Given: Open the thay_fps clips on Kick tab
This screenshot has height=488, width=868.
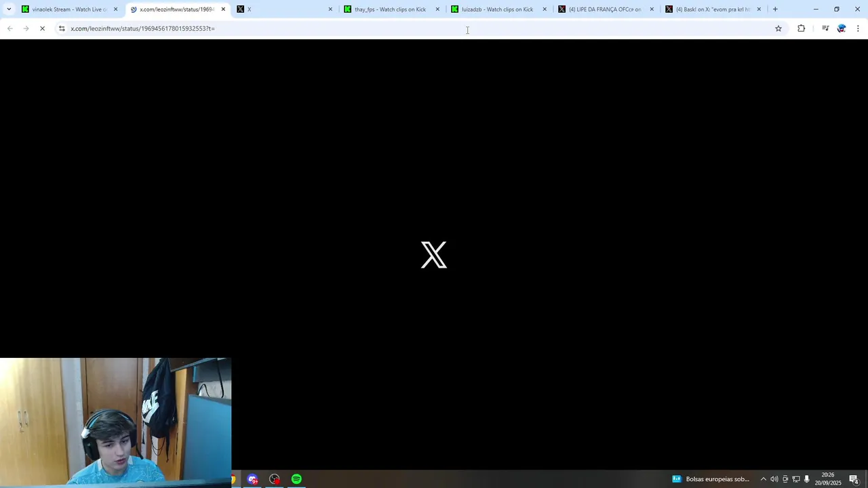Looking at the screenshot, I should click(392, 9).
